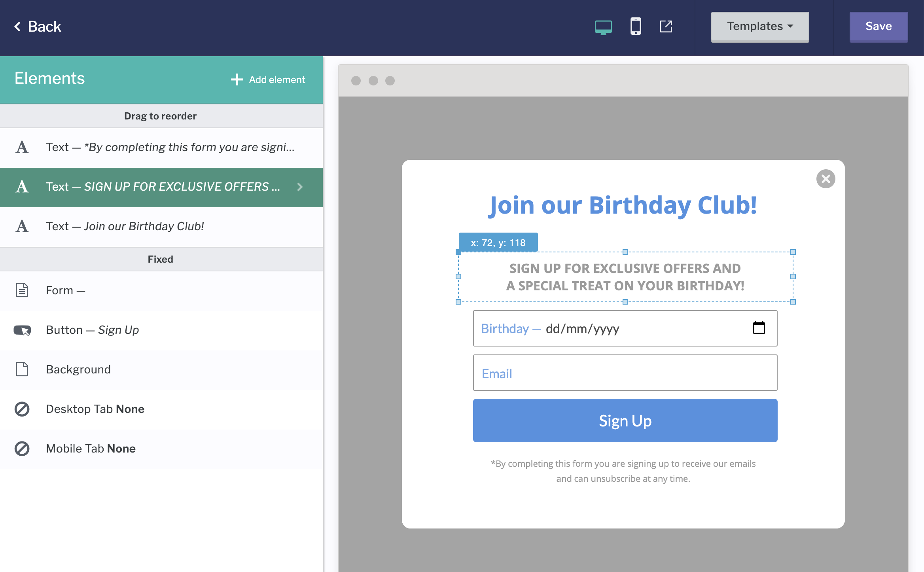Select 'Join our Birthday Club!' text element
924x572 pixels.
tap(125, 226)
